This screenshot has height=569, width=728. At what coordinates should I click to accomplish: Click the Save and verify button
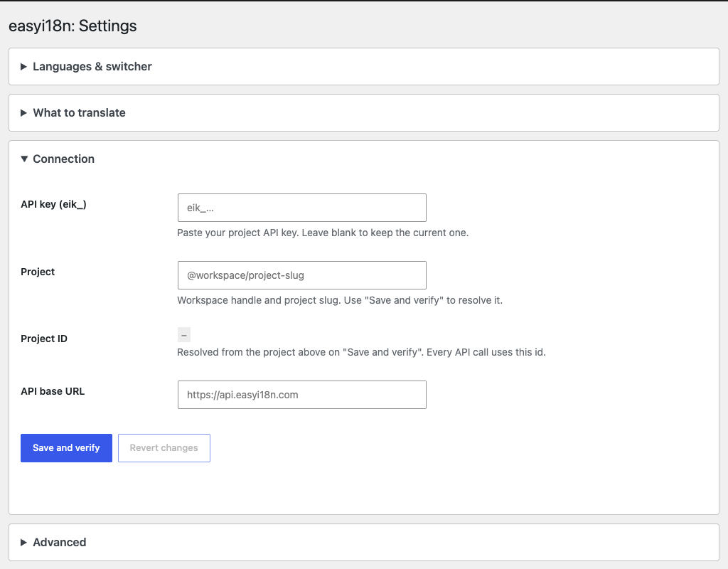[x=66, y=448]
